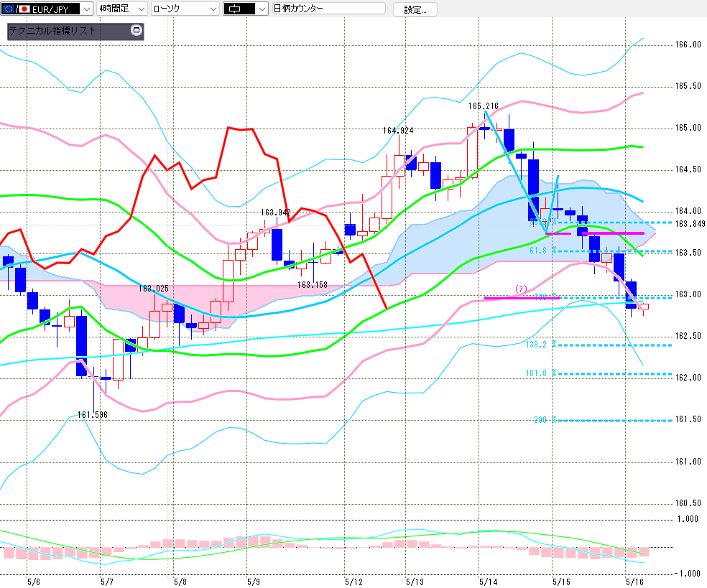The image size is (707, 588).
Task: Click the magenta (7) day-count label
Action: (x=521, y=289)
